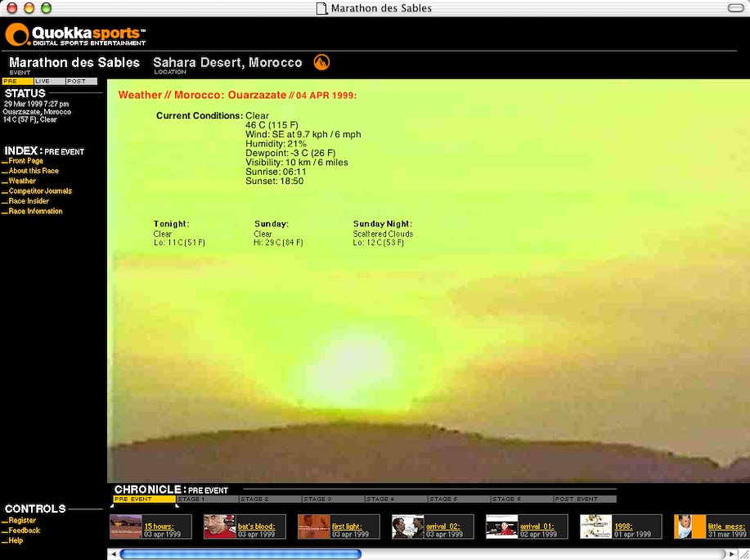Open the Race Information link
Screen dimensions: 750x560
point(35,211)
